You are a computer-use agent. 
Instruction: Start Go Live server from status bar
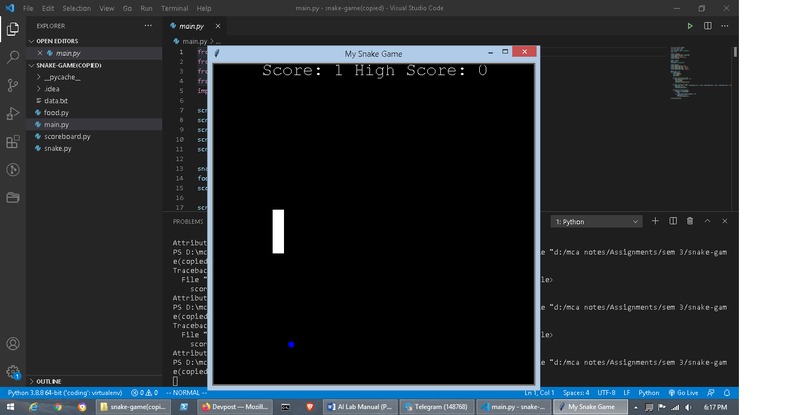683,392
